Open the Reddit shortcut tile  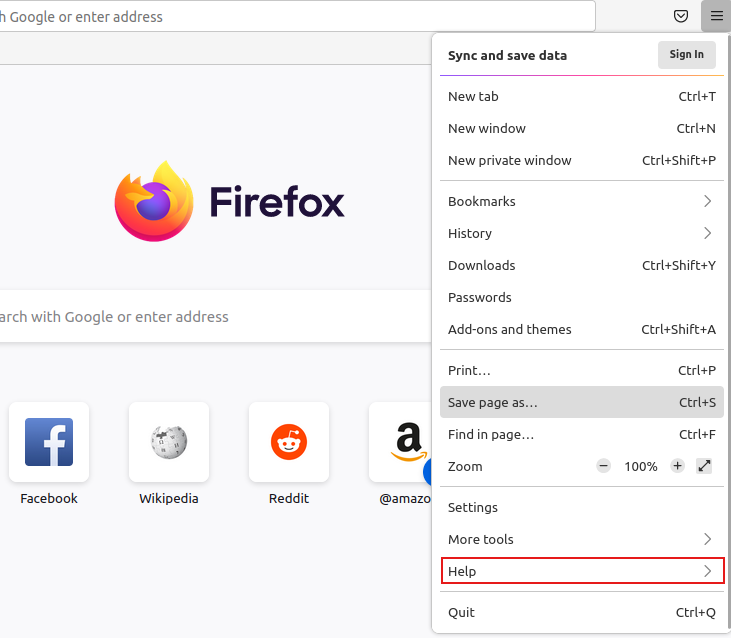[x=289, y=442]
